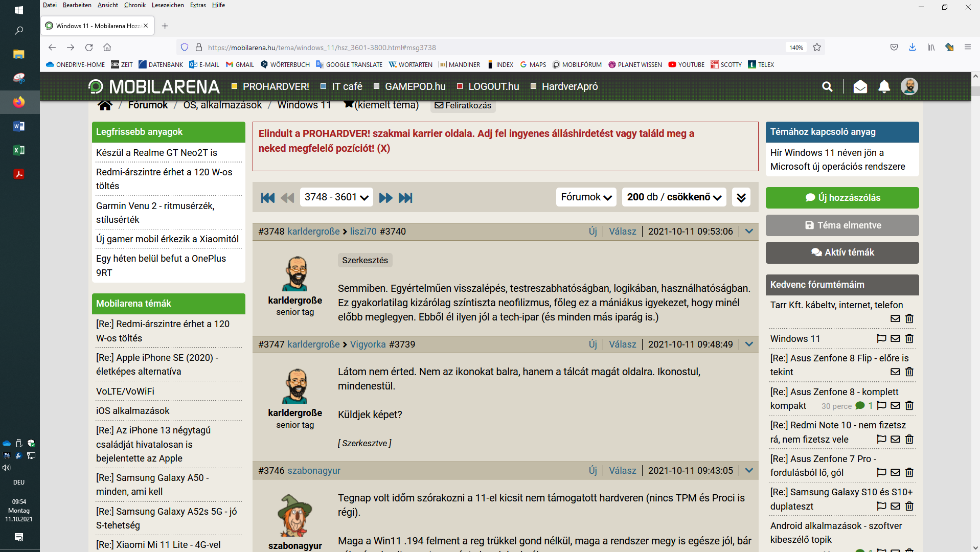This screenshot has height=552, width=980.
Task: Open Windows Start menu
Action: tap(19, 10)
